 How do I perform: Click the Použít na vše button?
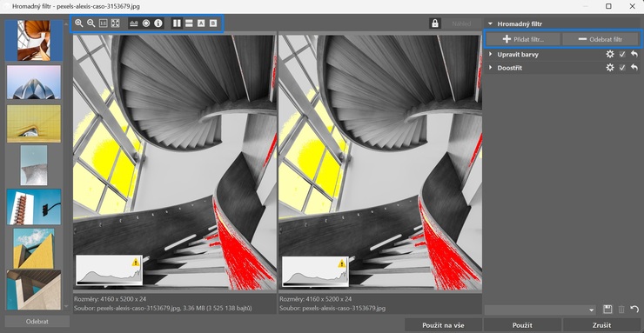tap(443, 325)
